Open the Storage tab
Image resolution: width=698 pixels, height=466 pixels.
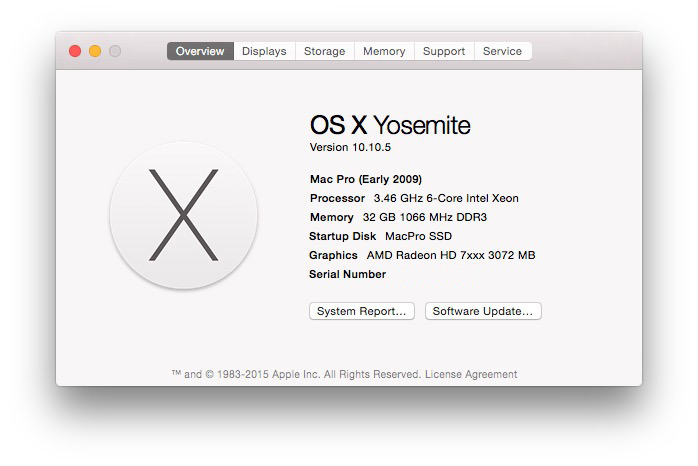coord(325,51)
